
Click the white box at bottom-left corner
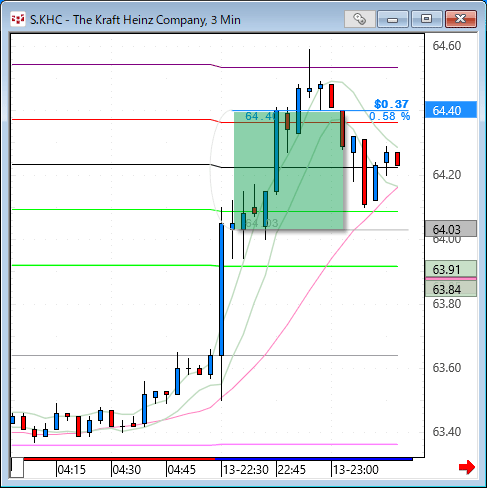pos(17,468)
